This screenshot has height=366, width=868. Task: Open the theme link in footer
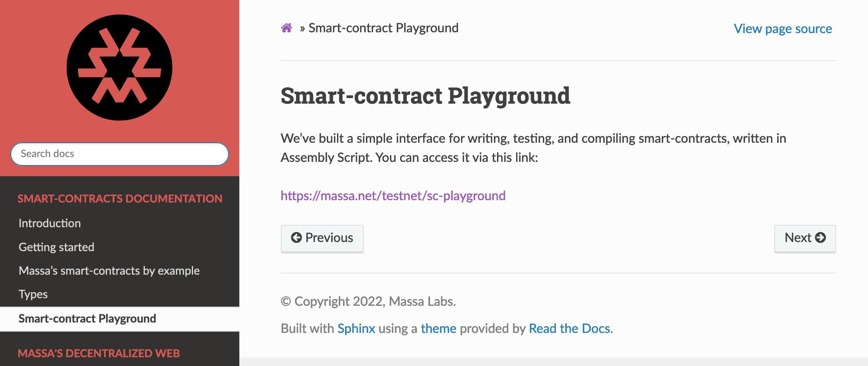pyautogui.click(x=438, y=329)
